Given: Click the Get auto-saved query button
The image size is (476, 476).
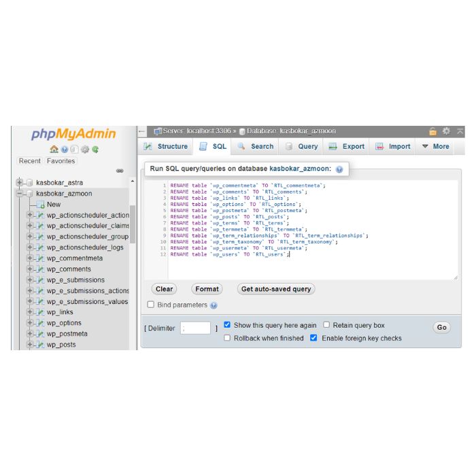Looking at the screenshot, I should pyautogui.click(x=276, y=289).
